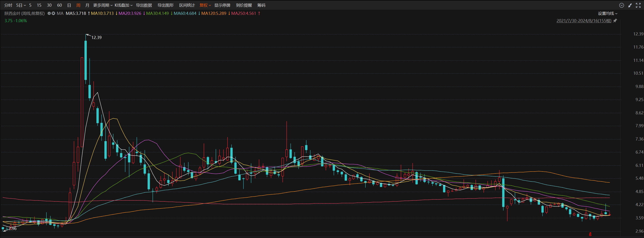The image size is (644, 238).
Task: Click the 9.25 price axis label
Action: click(640, 99)
